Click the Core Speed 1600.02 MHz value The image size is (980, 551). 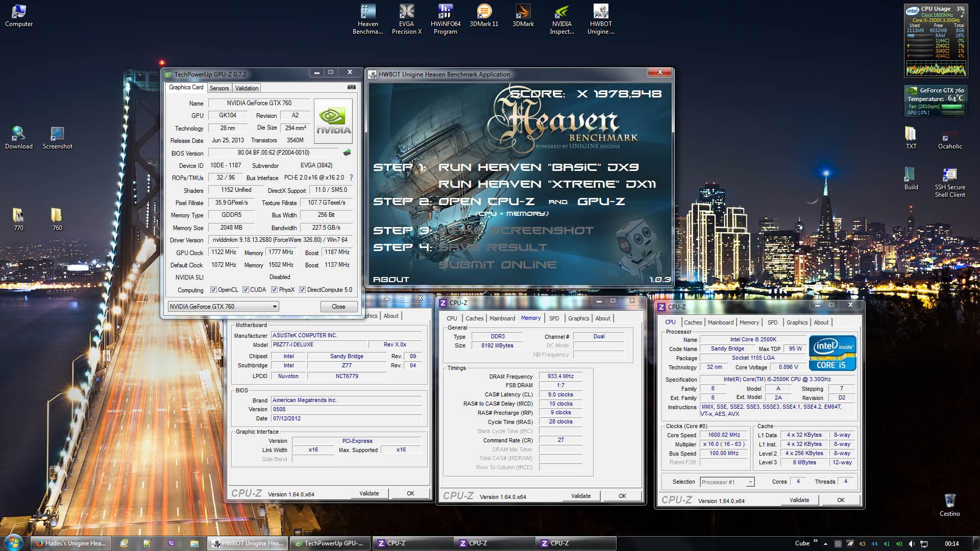(724, 435)
